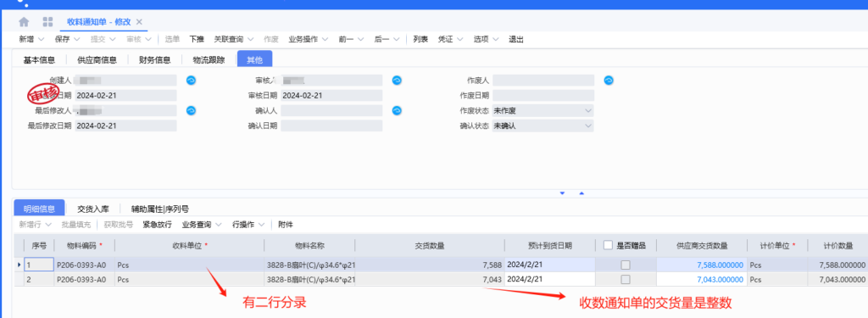Click the 最后修改日期 field

pos(125,126)
